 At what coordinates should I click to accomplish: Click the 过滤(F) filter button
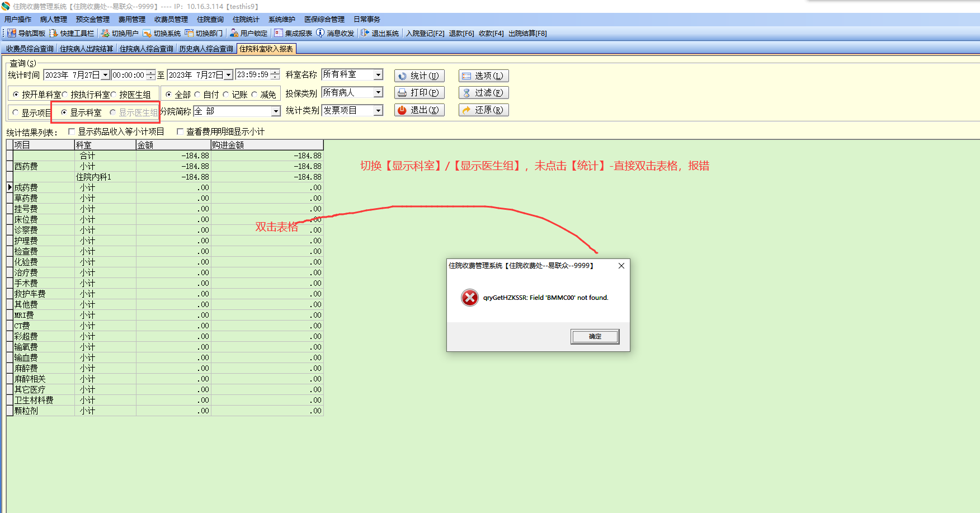[x=484, y=93]
